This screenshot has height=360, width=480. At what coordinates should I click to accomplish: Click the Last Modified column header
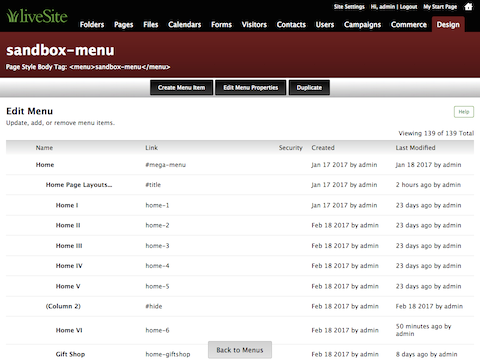point(415,148)
